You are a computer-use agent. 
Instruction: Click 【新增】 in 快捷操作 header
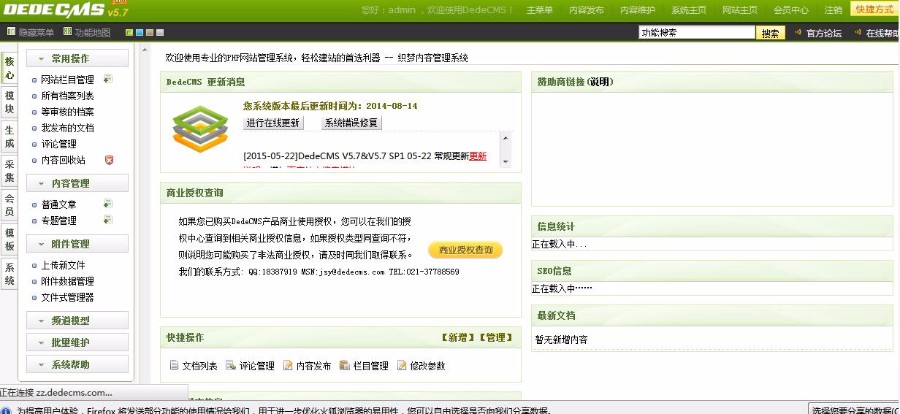(x=458, y=338)
